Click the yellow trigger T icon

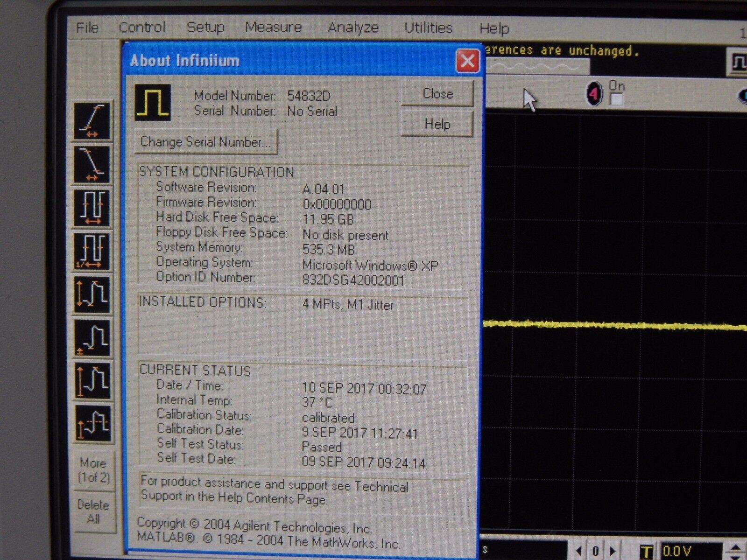pos(647,551)
